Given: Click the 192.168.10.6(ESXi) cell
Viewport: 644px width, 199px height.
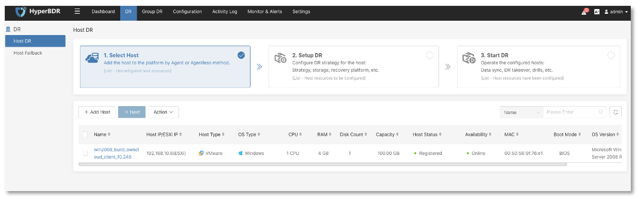Looking at the screenshot, I should click(166, 153).
